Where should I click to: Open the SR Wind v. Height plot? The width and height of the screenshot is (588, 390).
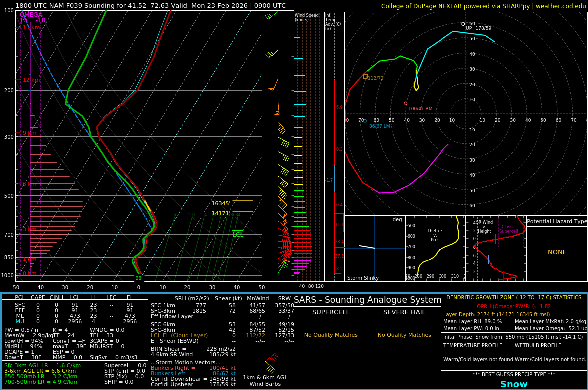tap(496, 248)
